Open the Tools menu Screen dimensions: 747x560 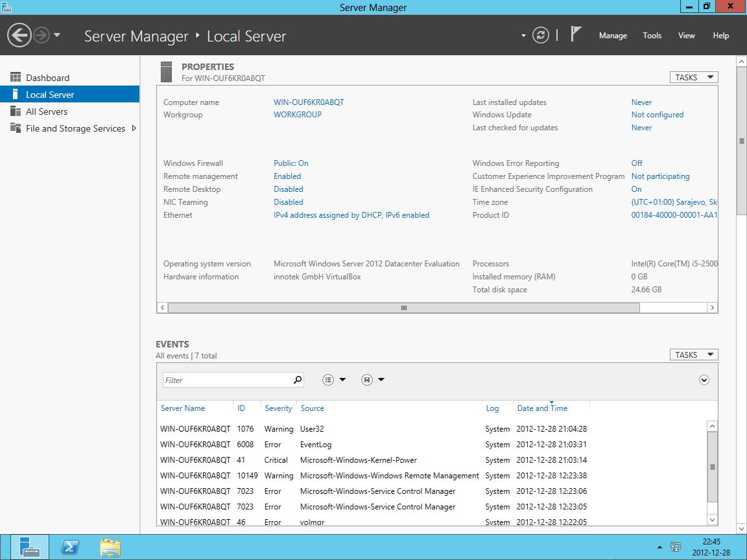point(652,36)
